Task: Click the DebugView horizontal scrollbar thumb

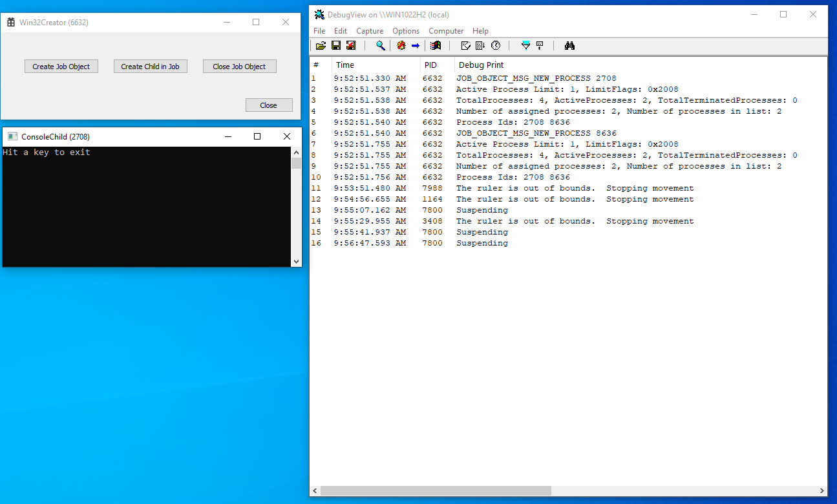Action: pos(436,490)
